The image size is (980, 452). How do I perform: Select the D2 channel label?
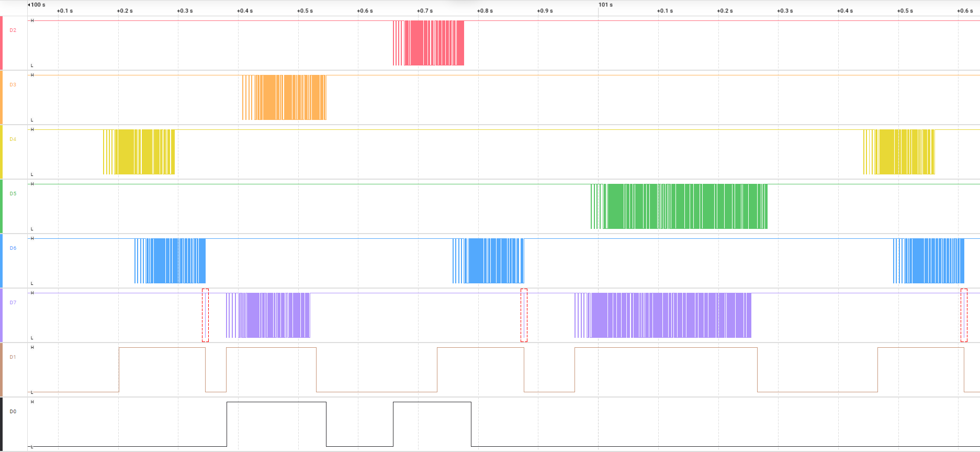click(x=13, y=30)
